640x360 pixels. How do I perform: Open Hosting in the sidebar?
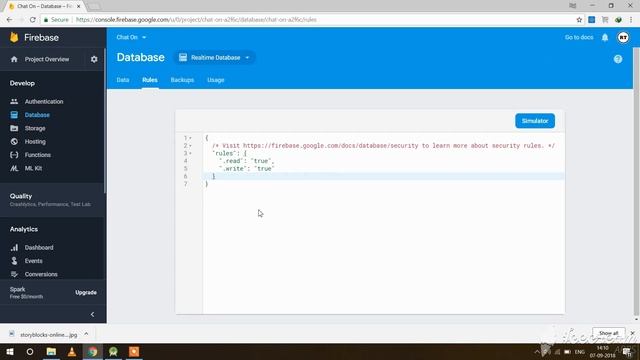click(x=35, y=142)
